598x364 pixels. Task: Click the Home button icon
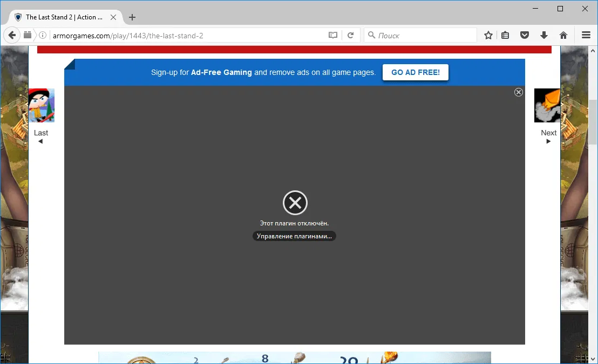click(563, 35)
